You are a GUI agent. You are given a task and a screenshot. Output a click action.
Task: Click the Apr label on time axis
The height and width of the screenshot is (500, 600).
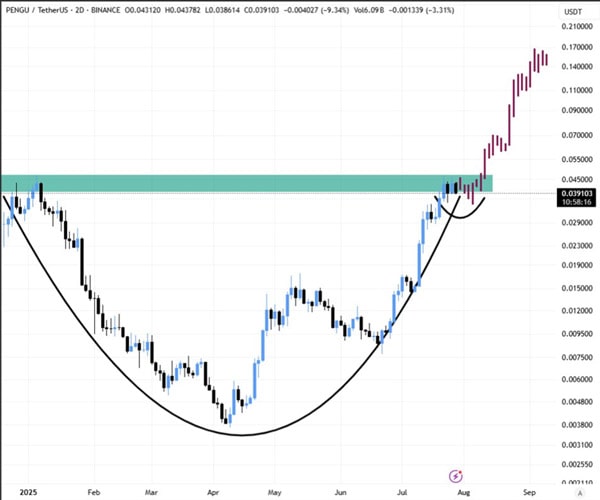tap(213, 492)
